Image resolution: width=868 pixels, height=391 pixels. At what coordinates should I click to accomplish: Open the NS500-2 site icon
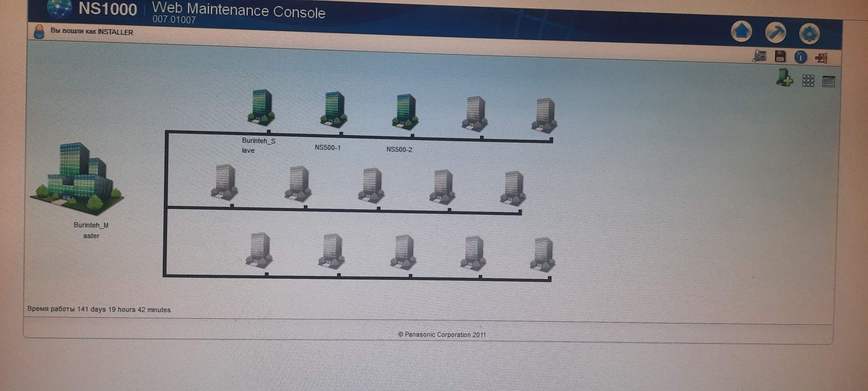(405, 112)
